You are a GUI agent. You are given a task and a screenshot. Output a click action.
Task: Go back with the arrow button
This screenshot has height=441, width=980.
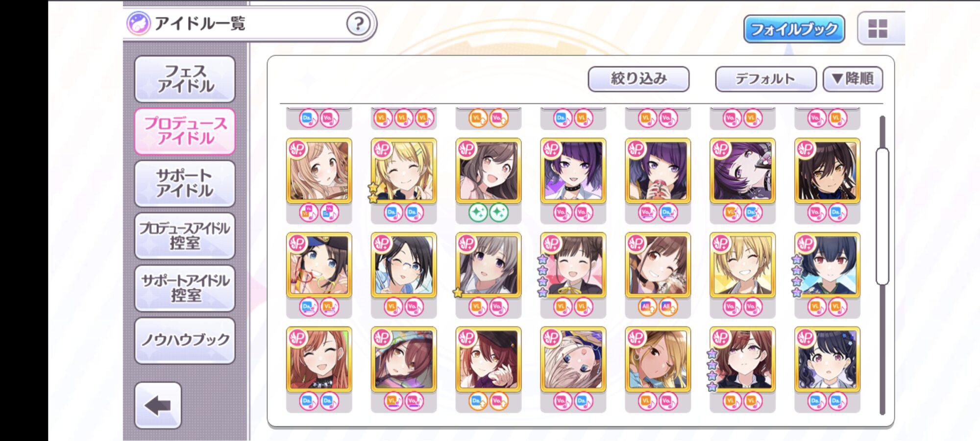click(x=158, y=406)
